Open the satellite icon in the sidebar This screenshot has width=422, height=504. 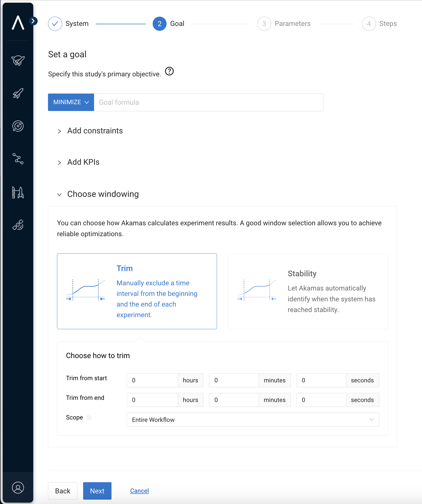18,225
